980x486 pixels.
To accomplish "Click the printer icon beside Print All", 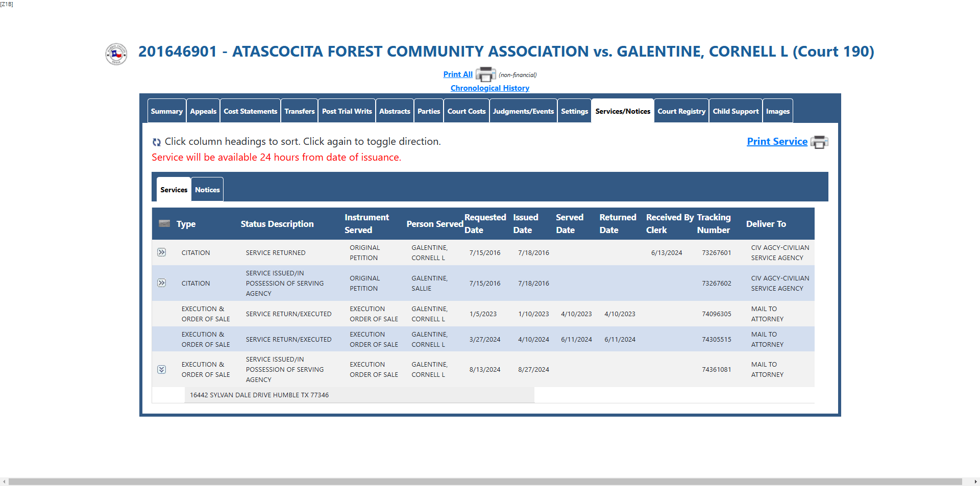I will click(x=486, y=74).
